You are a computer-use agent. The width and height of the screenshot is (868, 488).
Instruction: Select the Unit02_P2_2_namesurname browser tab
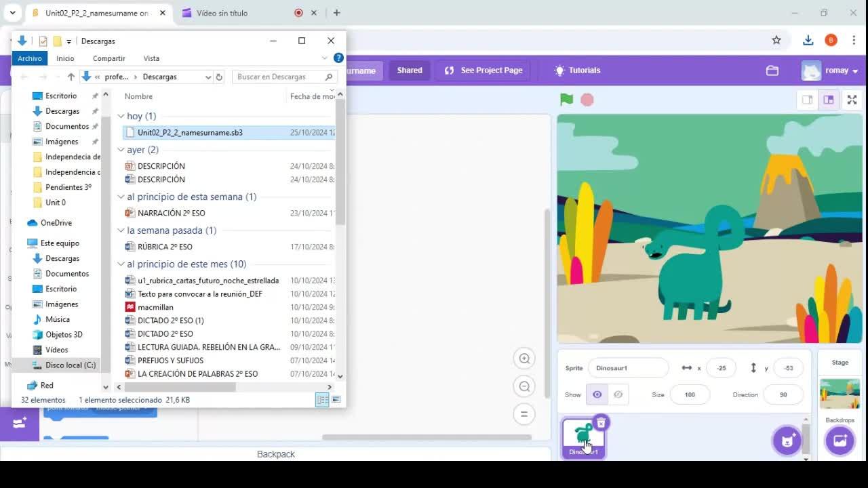tap(97, 13)
